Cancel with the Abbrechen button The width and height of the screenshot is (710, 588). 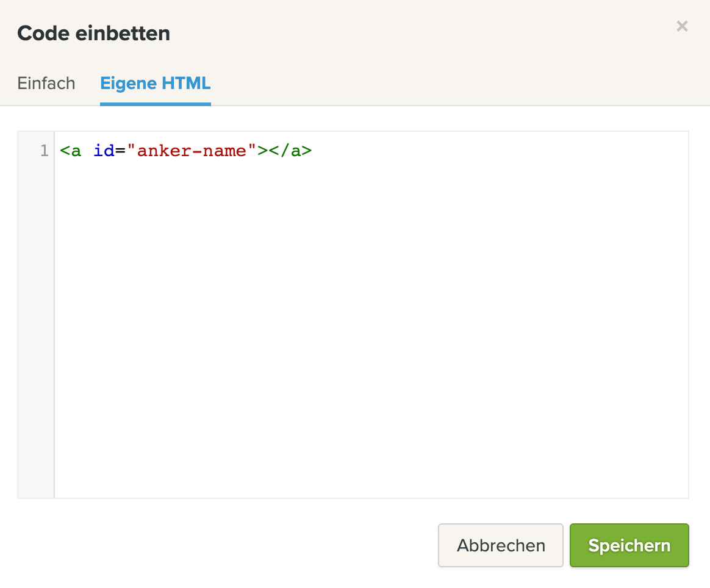tap(500, 545)
